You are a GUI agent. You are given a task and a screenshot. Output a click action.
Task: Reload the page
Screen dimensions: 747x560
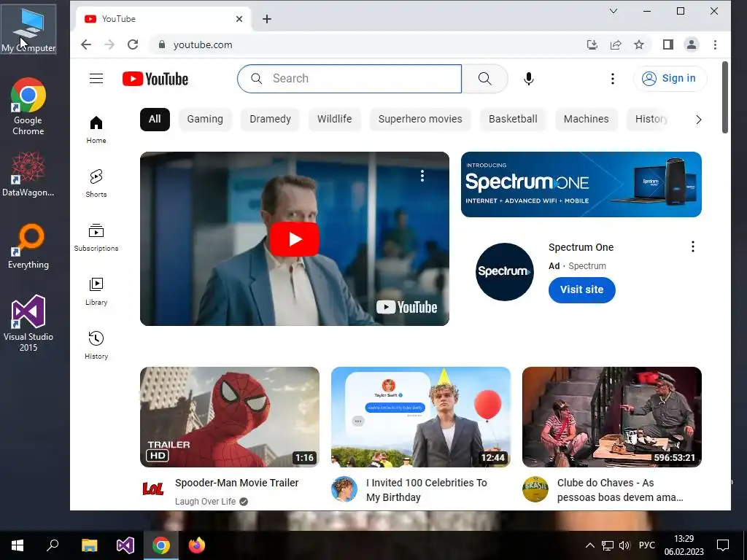pyautogui.click(x=133, y=44)
